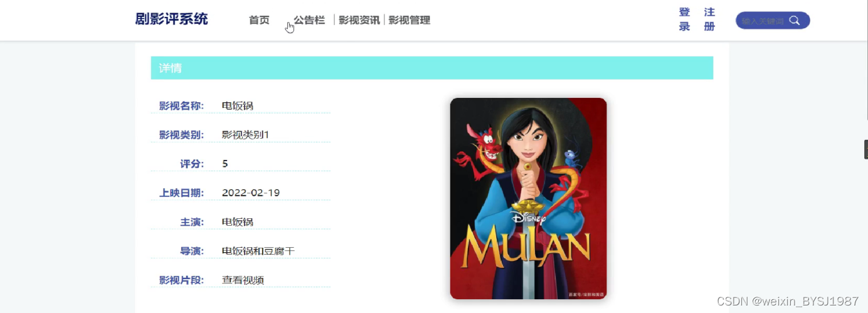
Task: Open the 影视管理 menu item
Action: coord(410,20)
